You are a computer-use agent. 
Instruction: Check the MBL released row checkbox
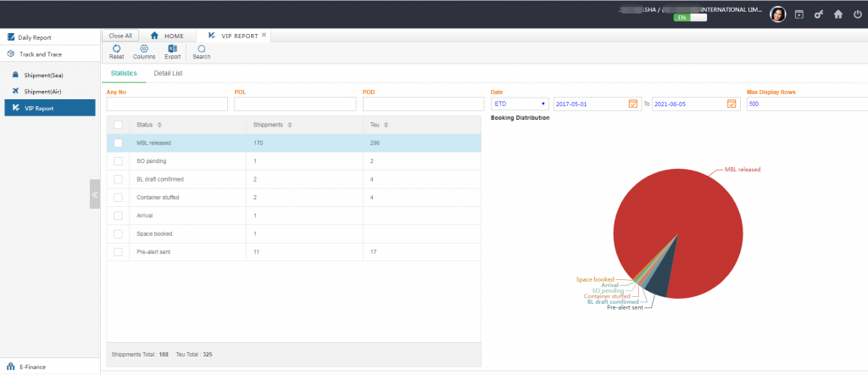tap(118, 143)
